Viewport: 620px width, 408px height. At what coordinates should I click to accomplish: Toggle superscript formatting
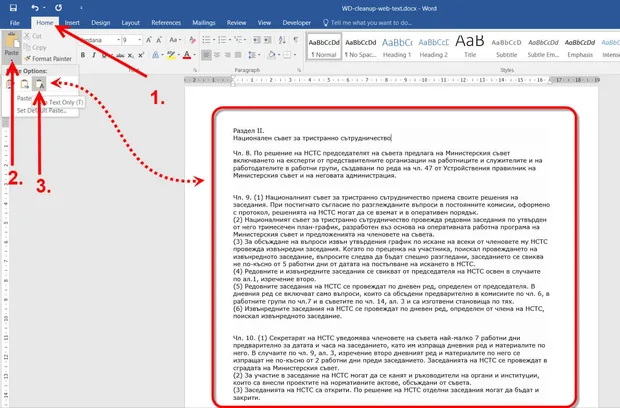(141, 55)
